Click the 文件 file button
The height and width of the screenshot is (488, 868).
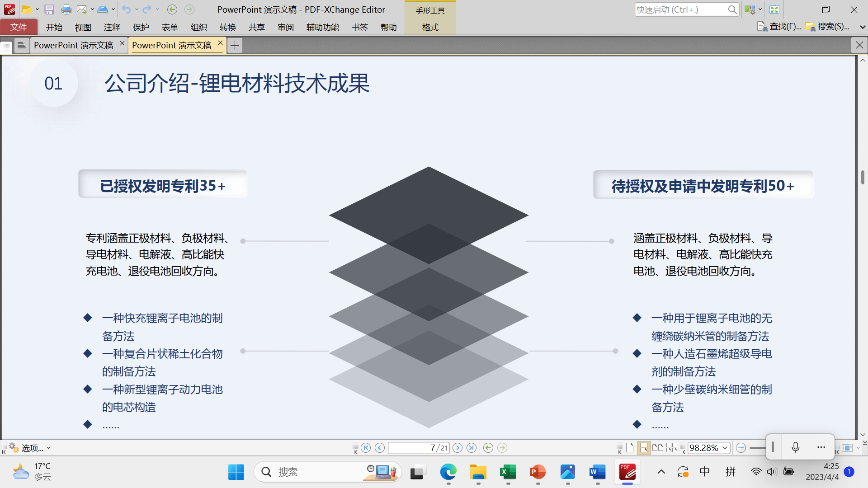point(19,28)
